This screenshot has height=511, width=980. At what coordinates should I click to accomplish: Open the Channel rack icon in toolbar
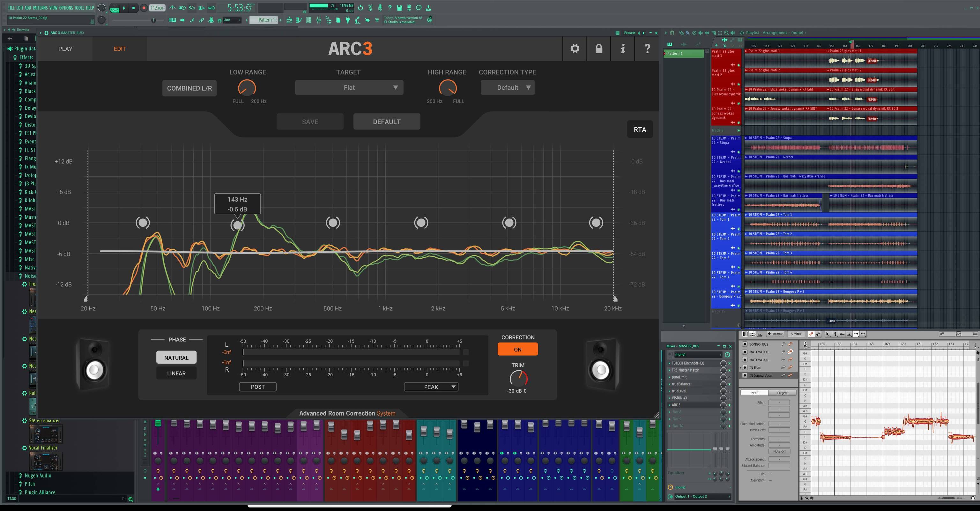click(308, 20)
